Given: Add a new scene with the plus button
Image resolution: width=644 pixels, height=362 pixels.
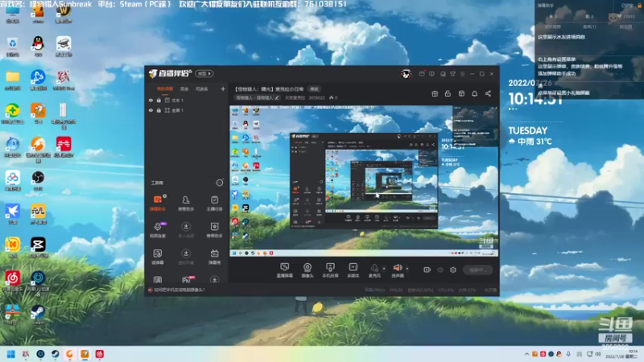Looking at the screenshot, I should coord(223,88).
